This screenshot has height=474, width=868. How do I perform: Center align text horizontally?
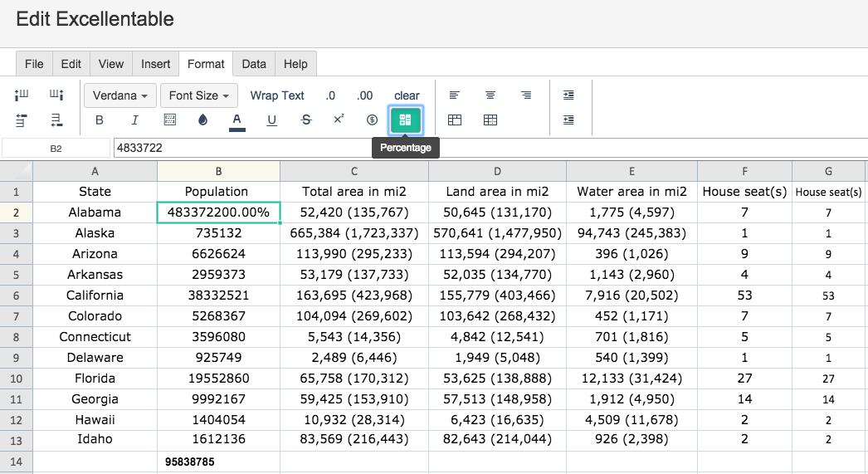(x=490, y=95)
